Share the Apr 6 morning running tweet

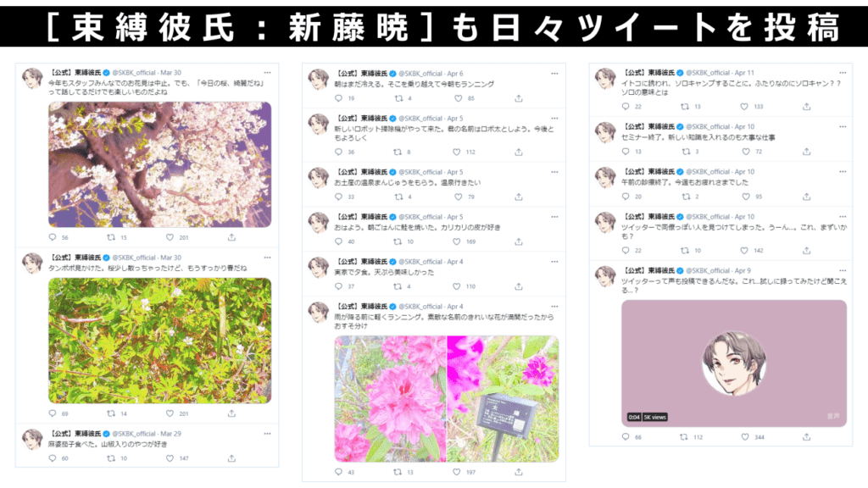pos(519,98)
